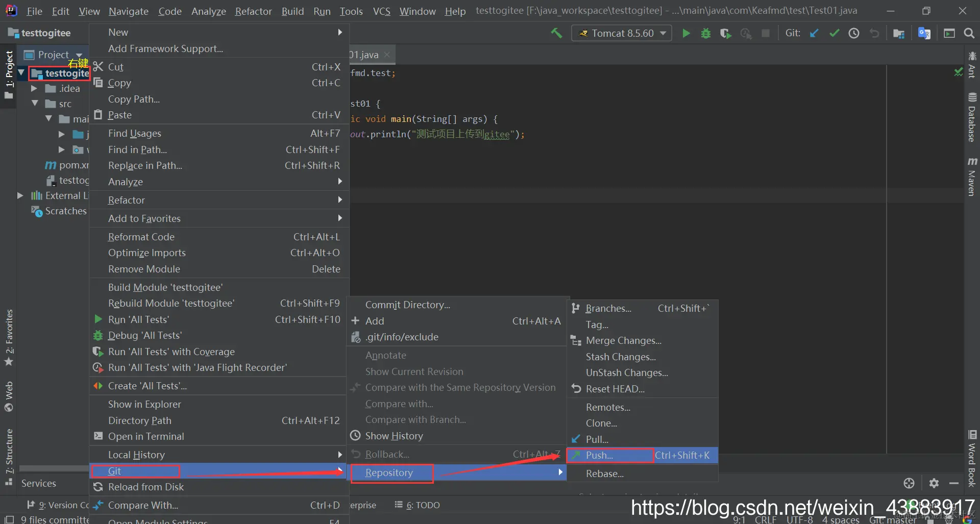Select Find Usages from the context menu

pyautogui.click(x=219, y=133)
